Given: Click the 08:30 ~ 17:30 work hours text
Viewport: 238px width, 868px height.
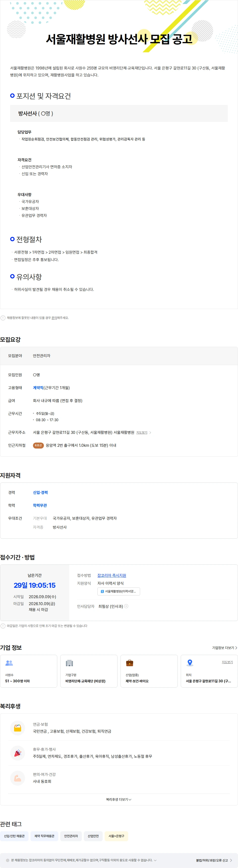Looking at the screenshot, I should [47, 420].
